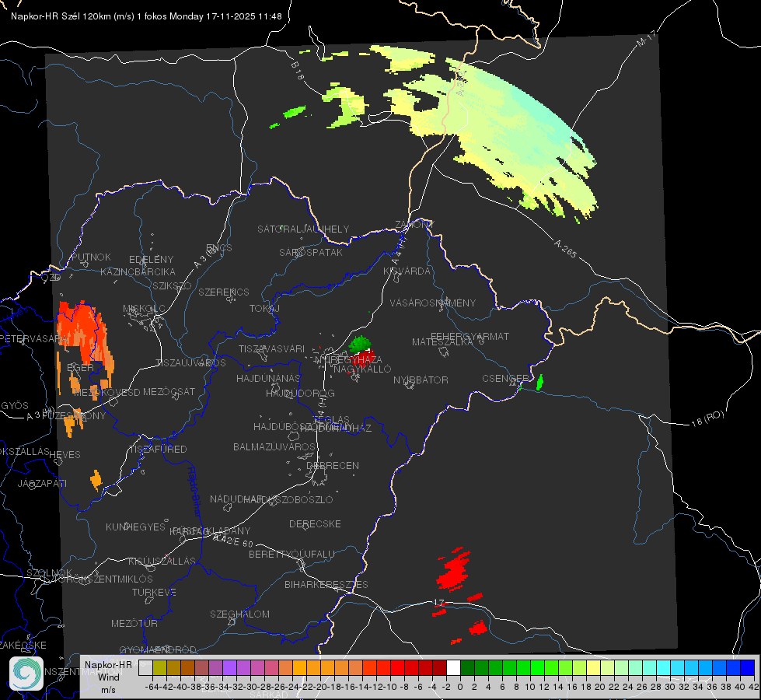Click the ZÁHONY border town label
This screenshot has width=761, height=700.
[x=414, y=225]
